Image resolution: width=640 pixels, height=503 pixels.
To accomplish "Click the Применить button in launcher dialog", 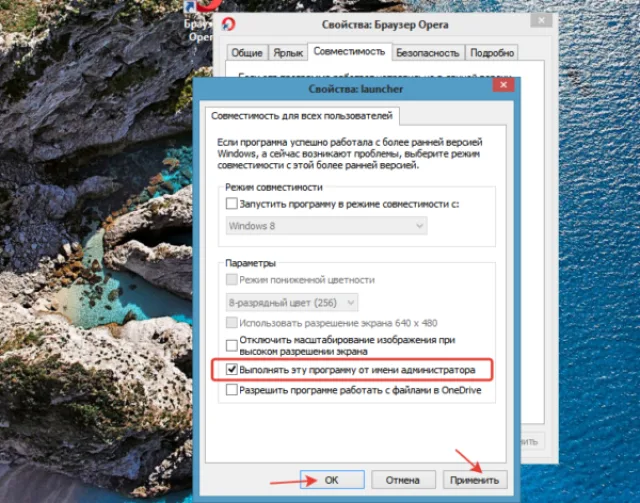I will [475, 480].
